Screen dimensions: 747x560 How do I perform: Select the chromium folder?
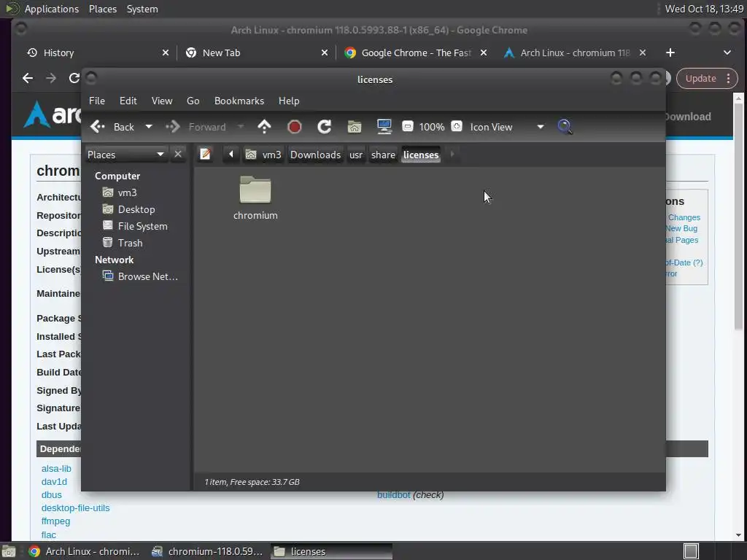pos(255,198)
